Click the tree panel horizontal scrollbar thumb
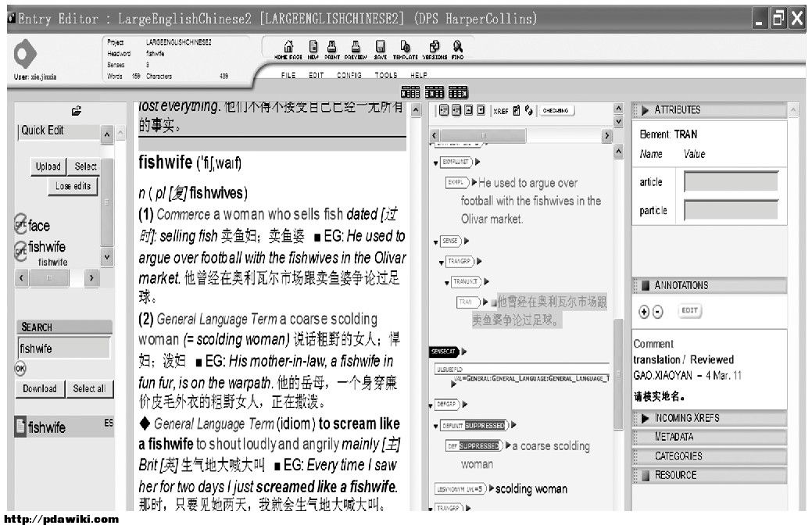The image size is (812, 529). coord(483,136)
